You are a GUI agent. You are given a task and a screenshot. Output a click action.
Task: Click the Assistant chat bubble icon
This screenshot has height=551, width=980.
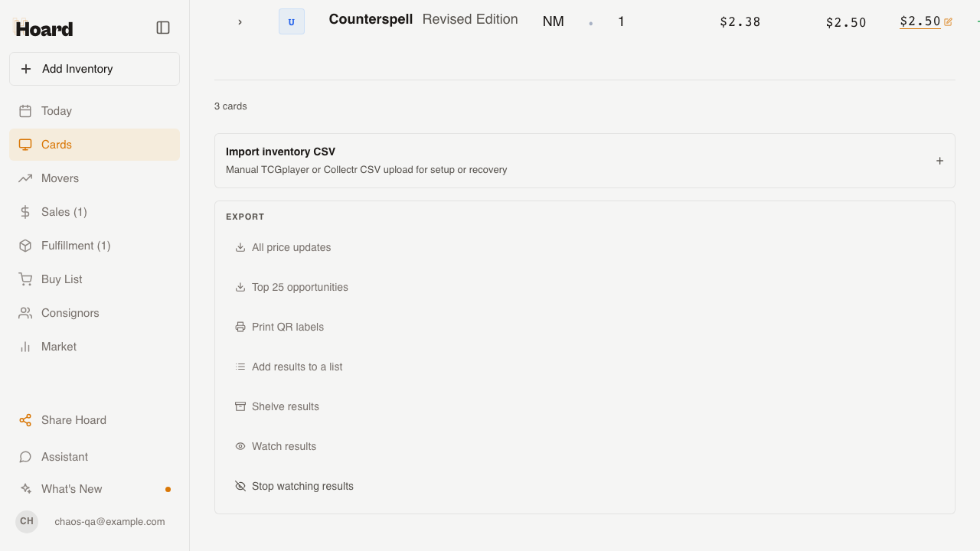pyautogui.click(x=25, y=457)
